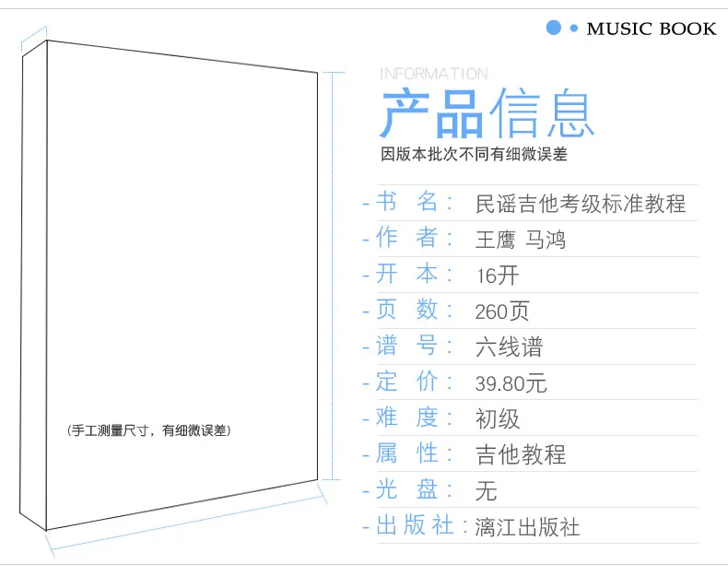Click the MUSIC BOOK heading text
This screenshot has height=576, width=728.
pos(652,29)
